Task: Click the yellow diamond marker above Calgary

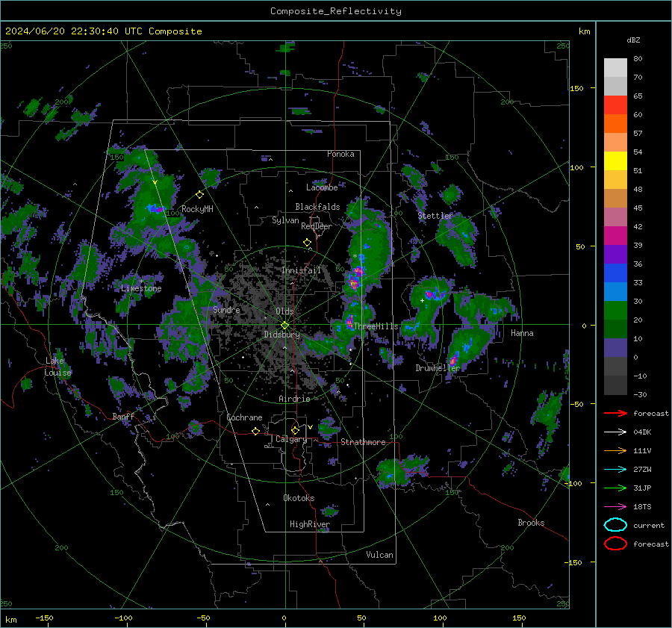Action: (295, 430)
